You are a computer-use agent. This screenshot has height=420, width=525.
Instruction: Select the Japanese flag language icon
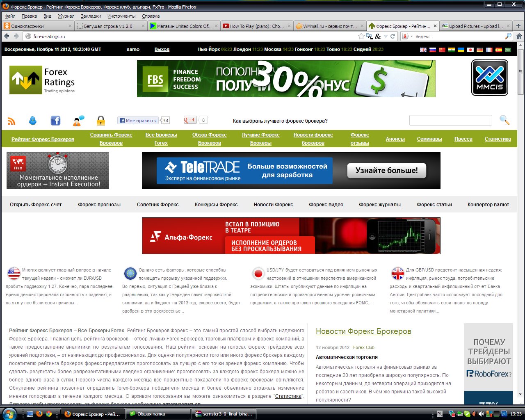click(470, 50)
